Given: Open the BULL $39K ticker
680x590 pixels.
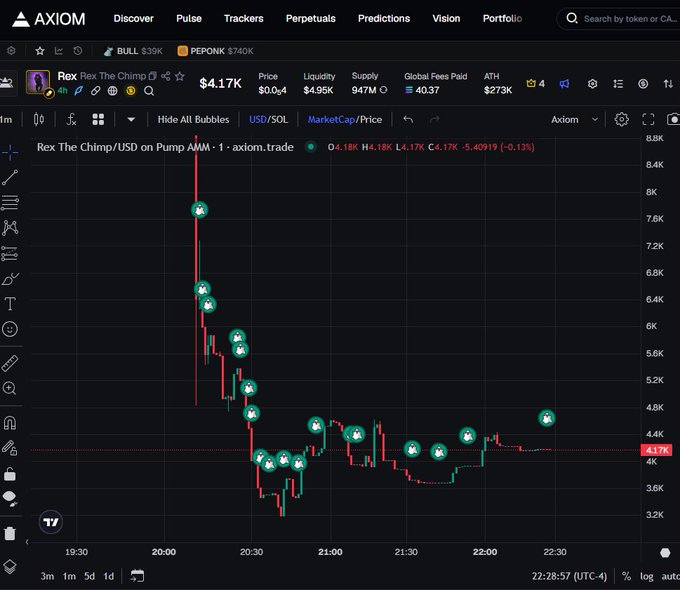Looking at the screenshot, I should (133, 51).
